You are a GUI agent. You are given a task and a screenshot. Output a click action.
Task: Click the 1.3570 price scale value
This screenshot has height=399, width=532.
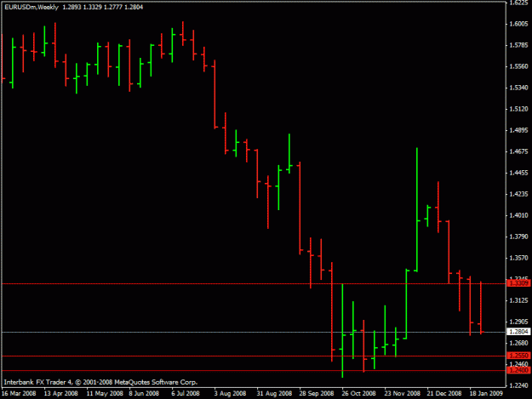tap(518, 258)
